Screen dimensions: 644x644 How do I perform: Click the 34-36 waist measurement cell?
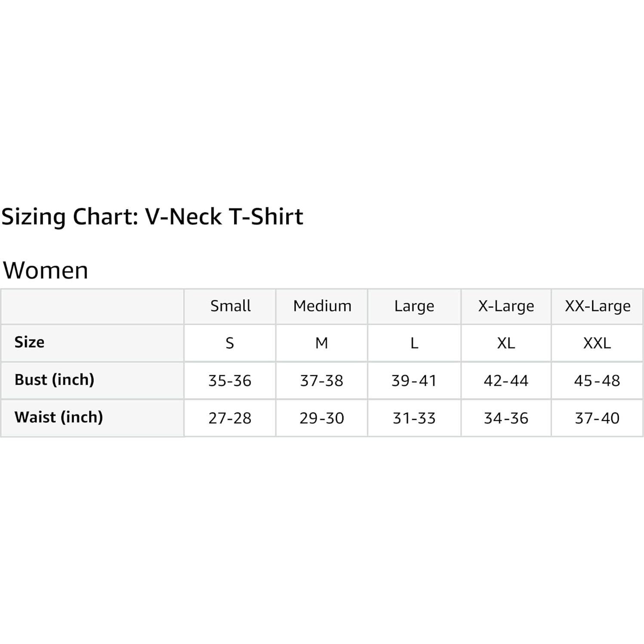[x=506, y=418]
